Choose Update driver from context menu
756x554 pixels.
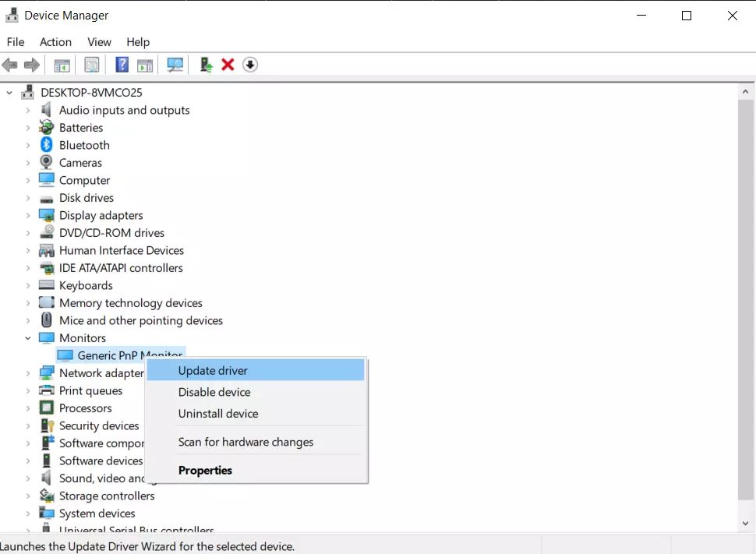[x=256, y=370]
